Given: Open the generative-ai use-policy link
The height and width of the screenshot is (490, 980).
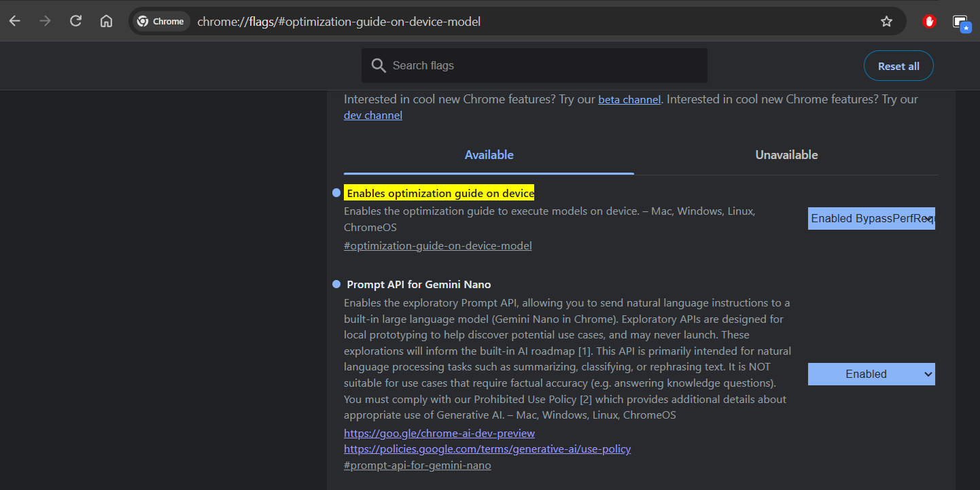Looking at the screenshot, I should coord(487,449).
